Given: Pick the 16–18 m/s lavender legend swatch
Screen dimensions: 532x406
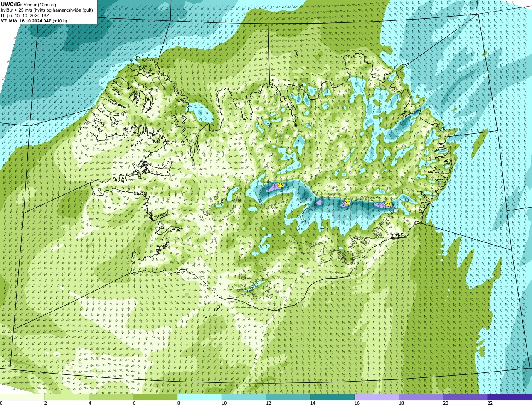Looking at the screenshot, I should point(377,397).
